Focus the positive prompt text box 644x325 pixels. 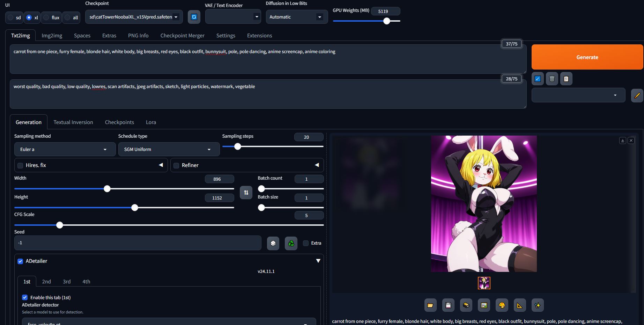pyautogui.click(x=268, y=59)
